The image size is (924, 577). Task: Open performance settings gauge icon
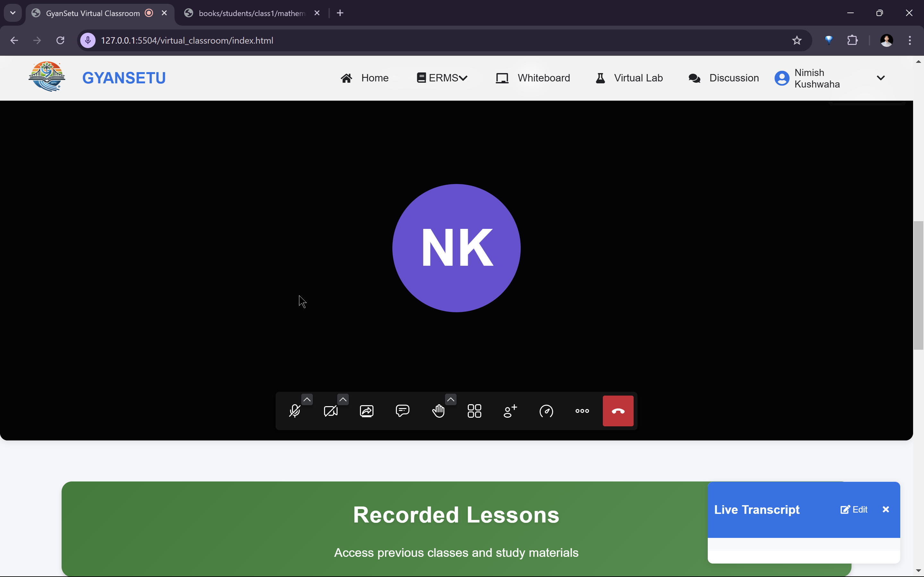[546, 411]
